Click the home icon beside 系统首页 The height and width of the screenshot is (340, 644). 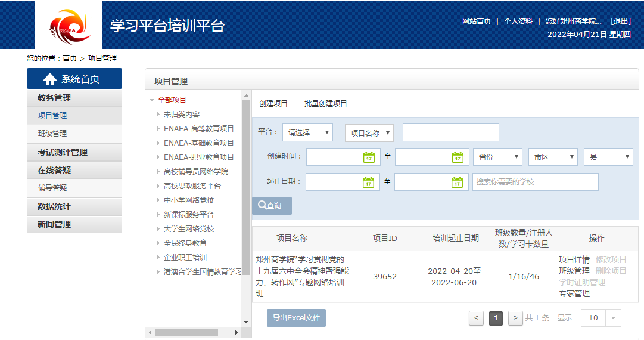pyautogui.click(x=50, y=79)
